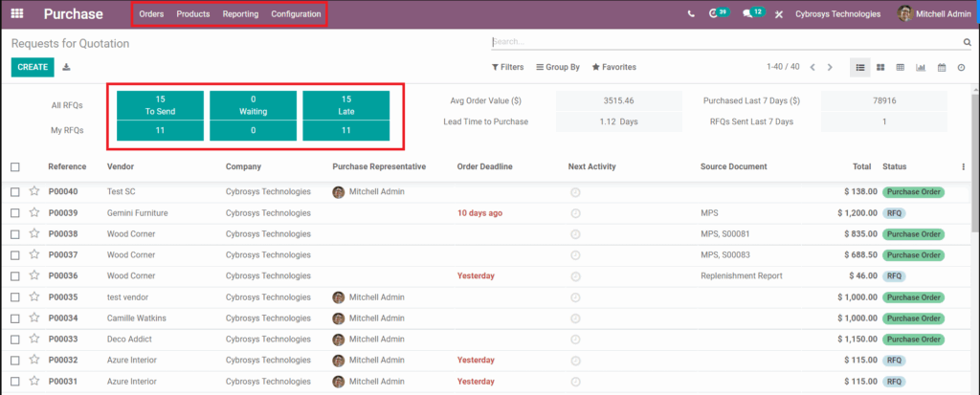Open Cybrosys Technologies company switcher

[837, 13]
